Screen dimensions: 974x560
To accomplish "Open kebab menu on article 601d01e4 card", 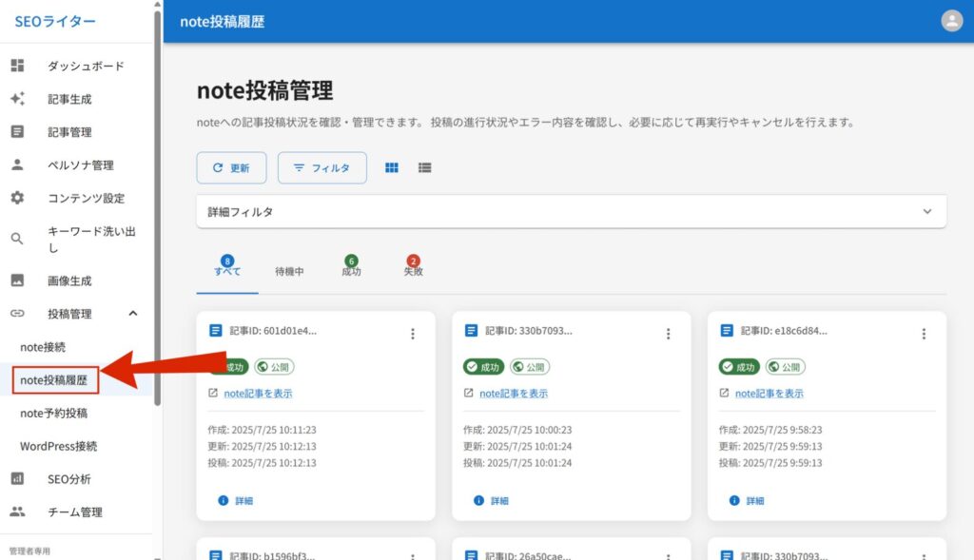I will pos(412,334).
